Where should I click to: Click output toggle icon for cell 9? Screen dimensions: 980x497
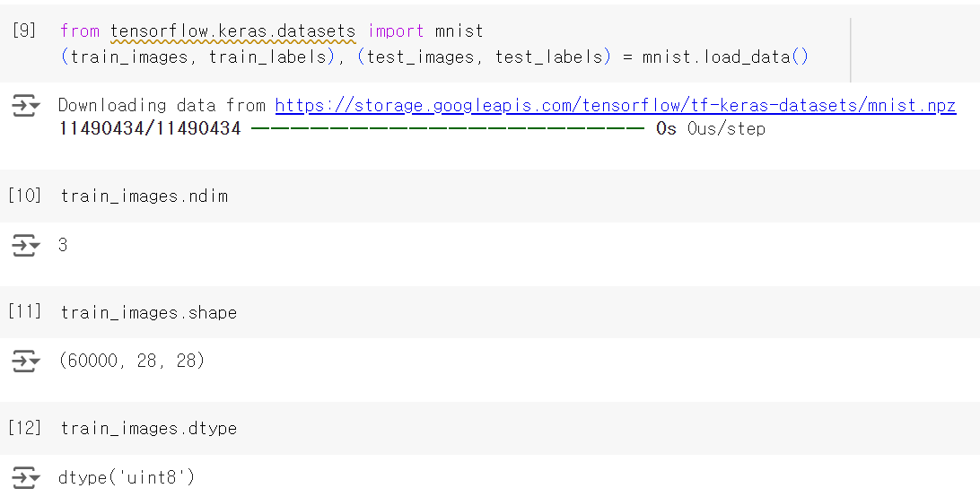(26, 106)
